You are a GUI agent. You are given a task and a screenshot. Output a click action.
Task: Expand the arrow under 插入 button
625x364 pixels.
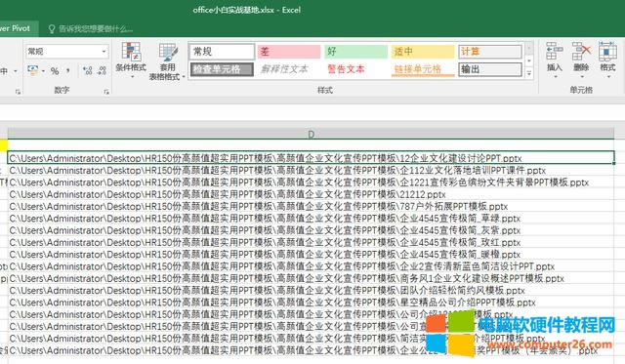[x=555, y=76]
